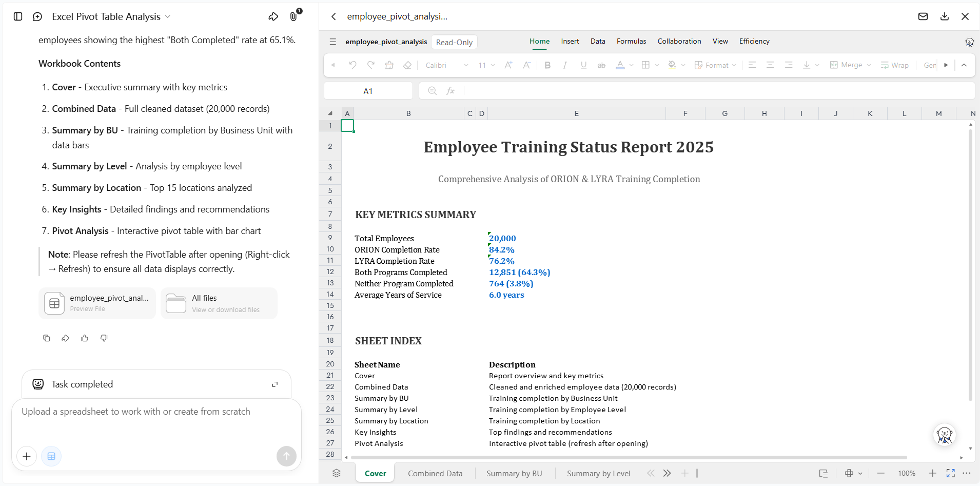Open the Collaboration ribbon tab

[679, 42]
